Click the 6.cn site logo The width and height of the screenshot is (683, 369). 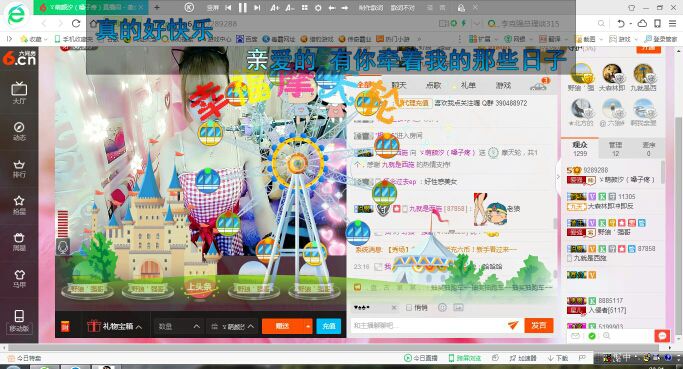pos(19,58)
